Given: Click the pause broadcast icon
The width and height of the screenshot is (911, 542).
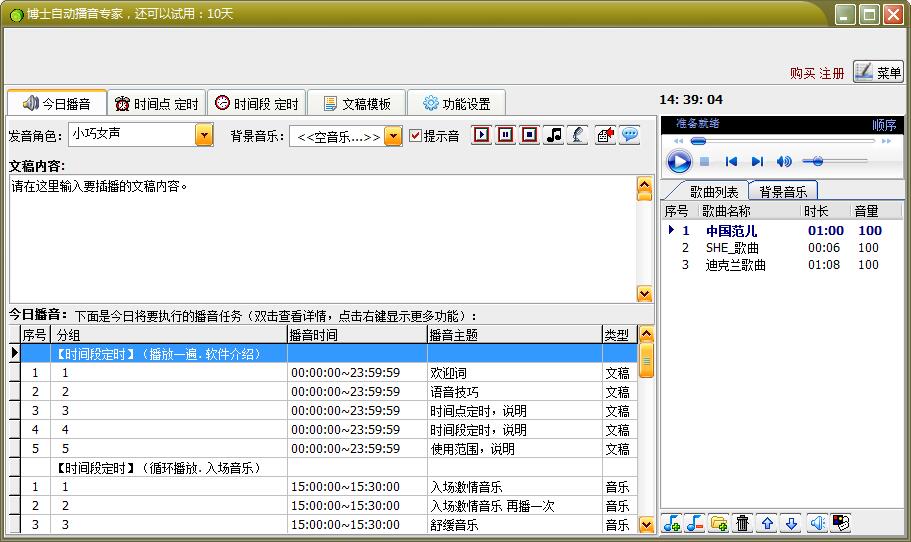Looking at the screenshot, I should click(x=506, y=135).
